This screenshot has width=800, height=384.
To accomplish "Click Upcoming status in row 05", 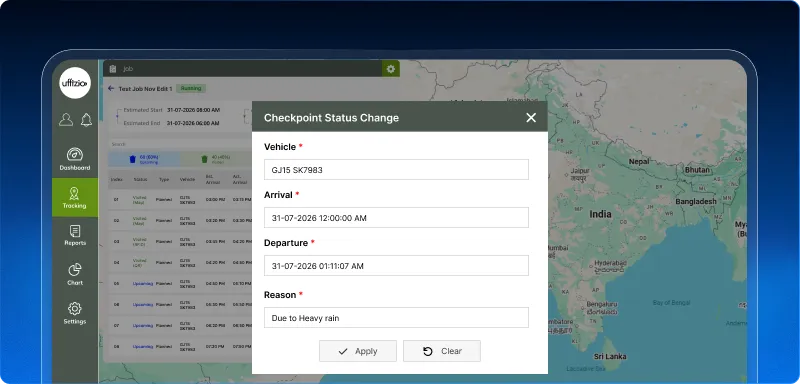I will click(143, 283).
